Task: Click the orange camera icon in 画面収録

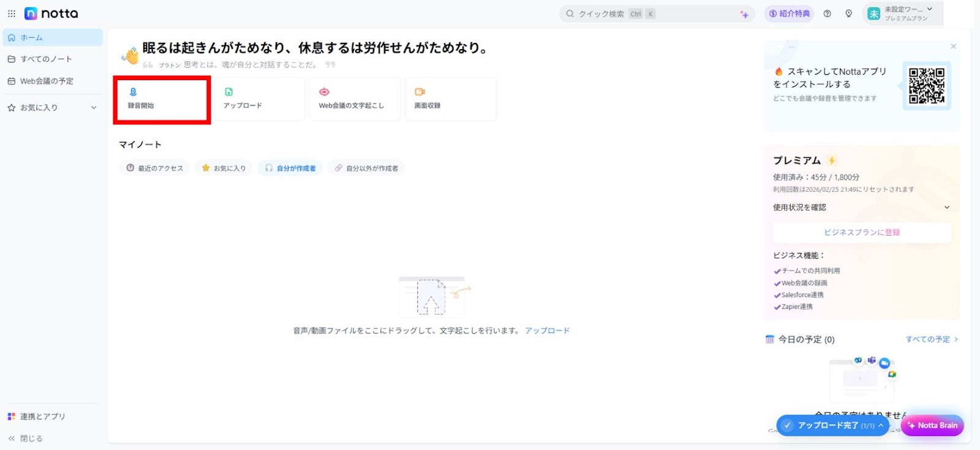Action: [420, 92]
